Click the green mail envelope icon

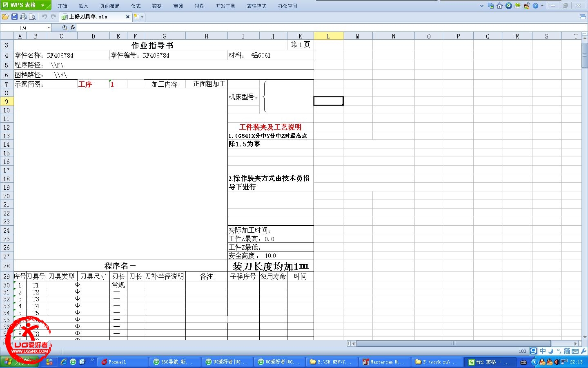pos(518,6)
